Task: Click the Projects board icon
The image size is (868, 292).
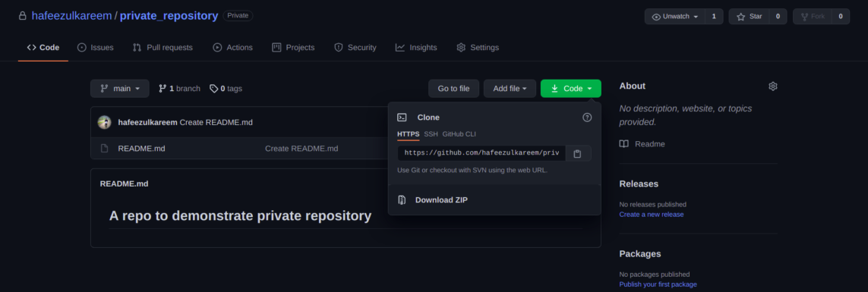Action: (276, 48)
